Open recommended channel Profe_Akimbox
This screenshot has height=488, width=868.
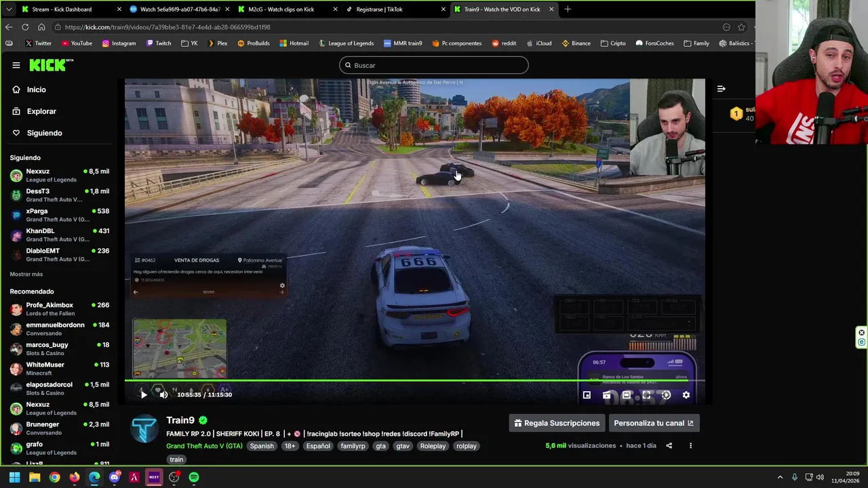tap(60, 309)
